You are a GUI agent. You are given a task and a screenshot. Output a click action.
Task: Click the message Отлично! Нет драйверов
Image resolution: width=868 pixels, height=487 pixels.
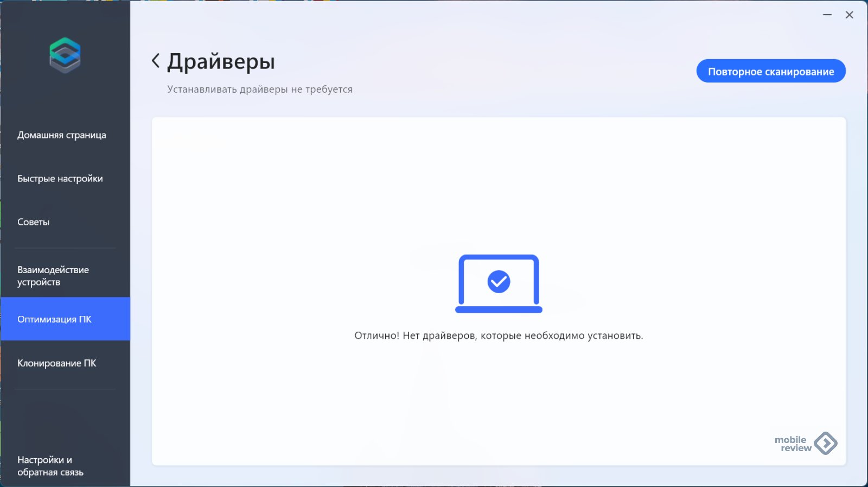coord(499,336)
